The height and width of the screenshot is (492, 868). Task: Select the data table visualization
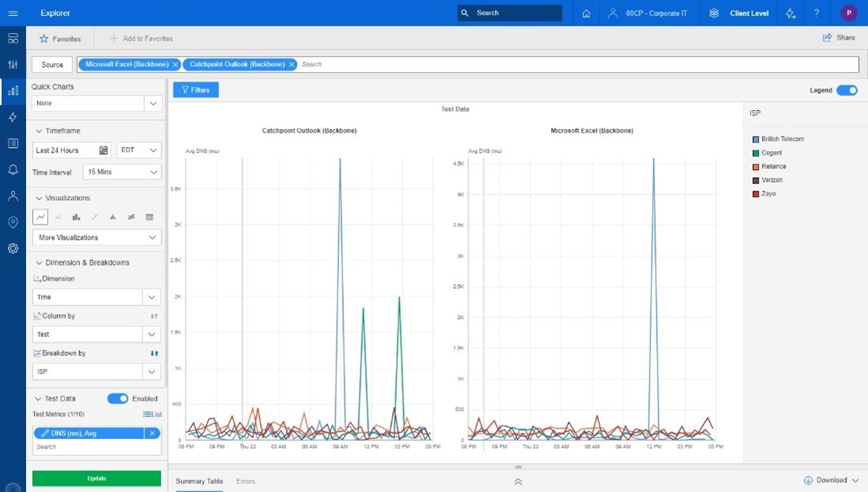[x=149, y=218]
